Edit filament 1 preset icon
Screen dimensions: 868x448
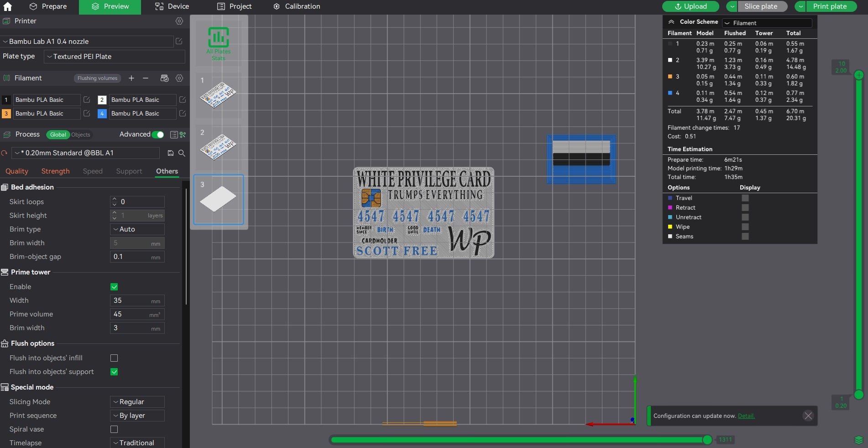pyautogui.click(x=87, y=100)
